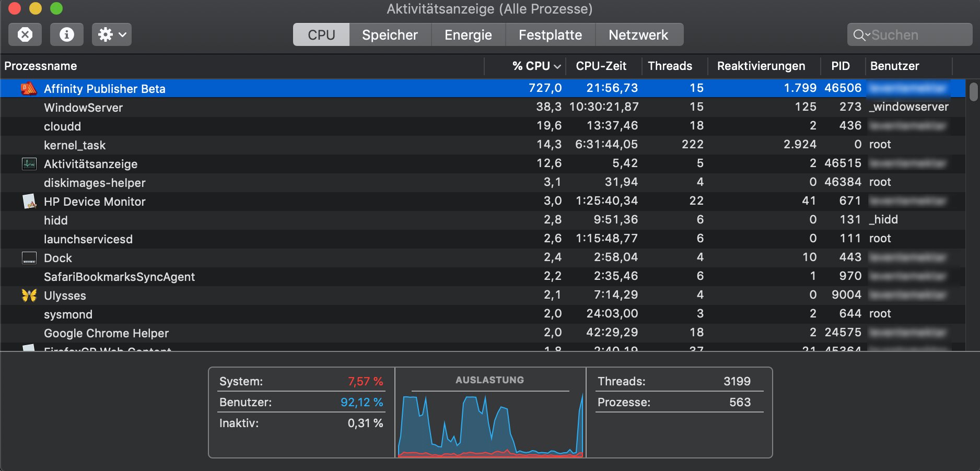Select the Dock process name
The image size is (980, 471).
(58, 258)
